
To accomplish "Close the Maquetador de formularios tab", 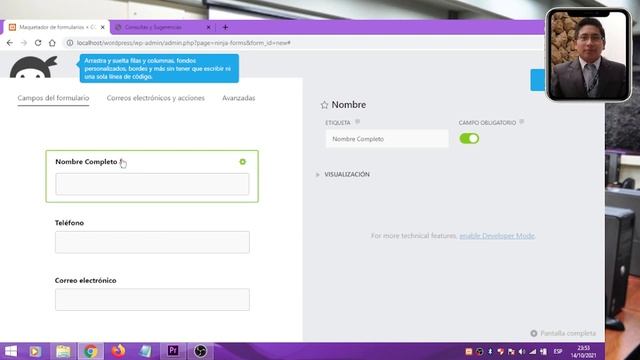I will pyautogui.click(x=102, y=27).
